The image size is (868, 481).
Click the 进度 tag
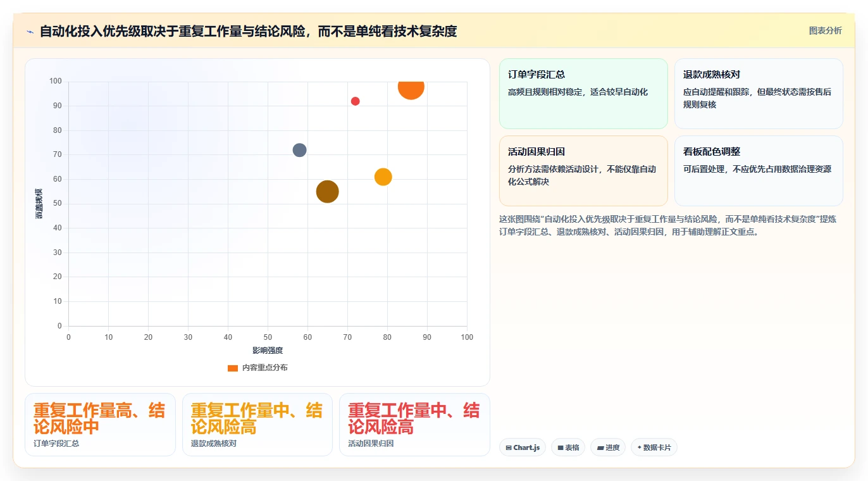(608, 447)
